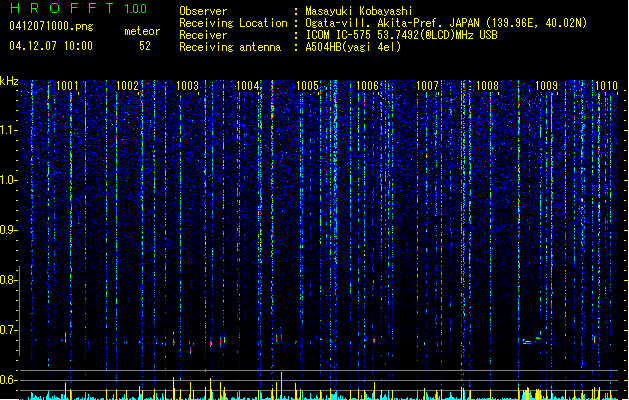629x400 pixels.
Task: Click the 'Receiver' field label
Action: (x=203, y=35)
